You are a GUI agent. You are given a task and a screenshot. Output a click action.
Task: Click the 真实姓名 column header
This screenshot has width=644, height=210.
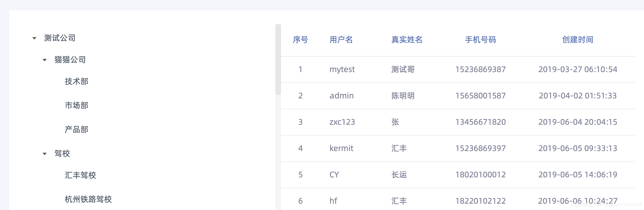pos(407,40)
